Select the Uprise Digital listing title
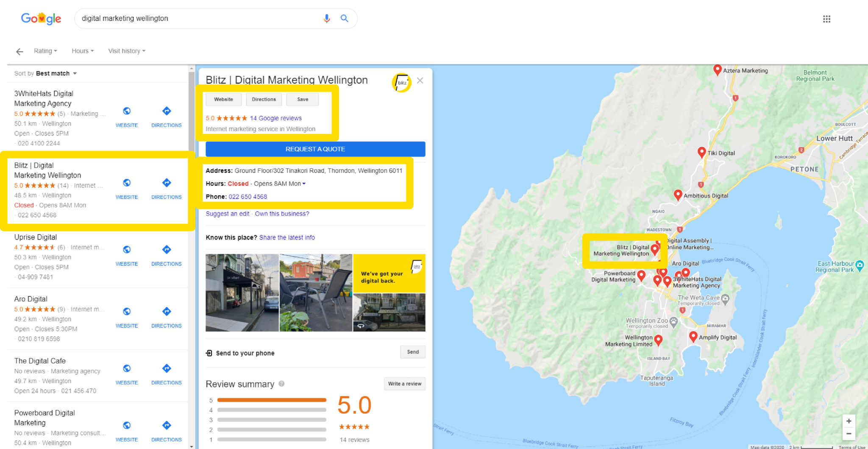The image size is (868, 449). pos(36,237)
